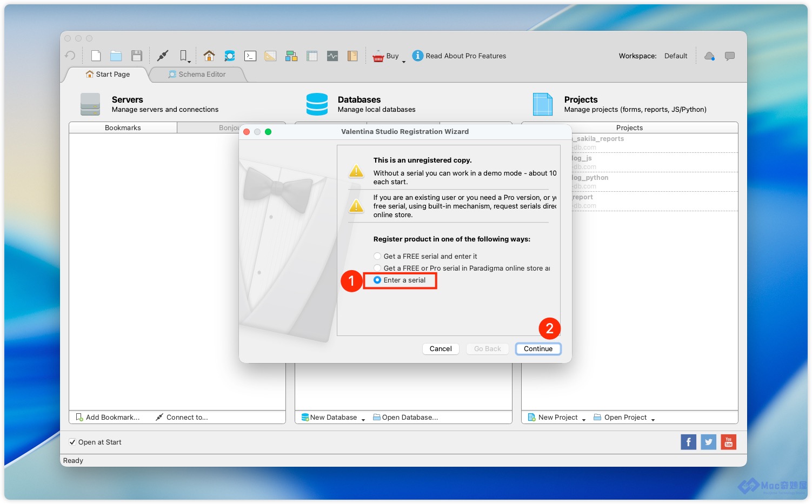Click Add Bookmark... in Servers panel
Viewport: 812px width, 504px height.
[108, 417]
